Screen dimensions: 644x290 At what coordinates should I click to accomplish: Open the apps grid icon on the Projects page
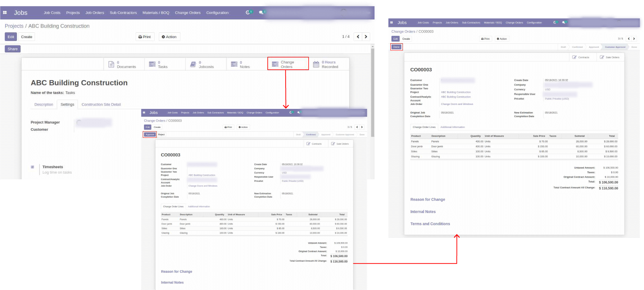[5, 13]
